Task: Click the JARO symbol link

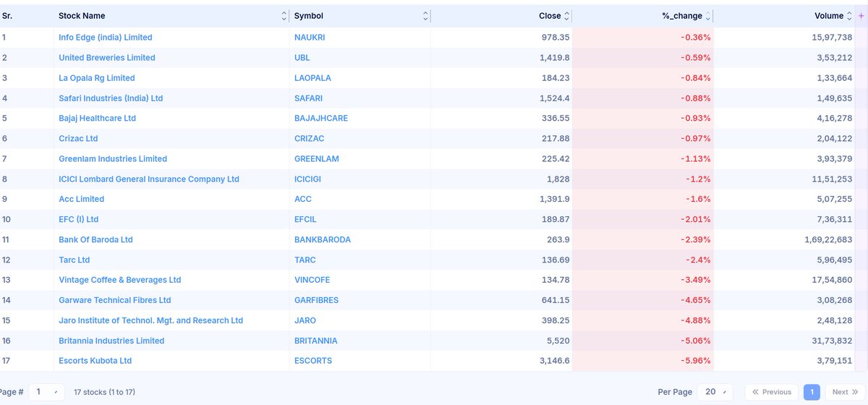Action: point(305,320)
